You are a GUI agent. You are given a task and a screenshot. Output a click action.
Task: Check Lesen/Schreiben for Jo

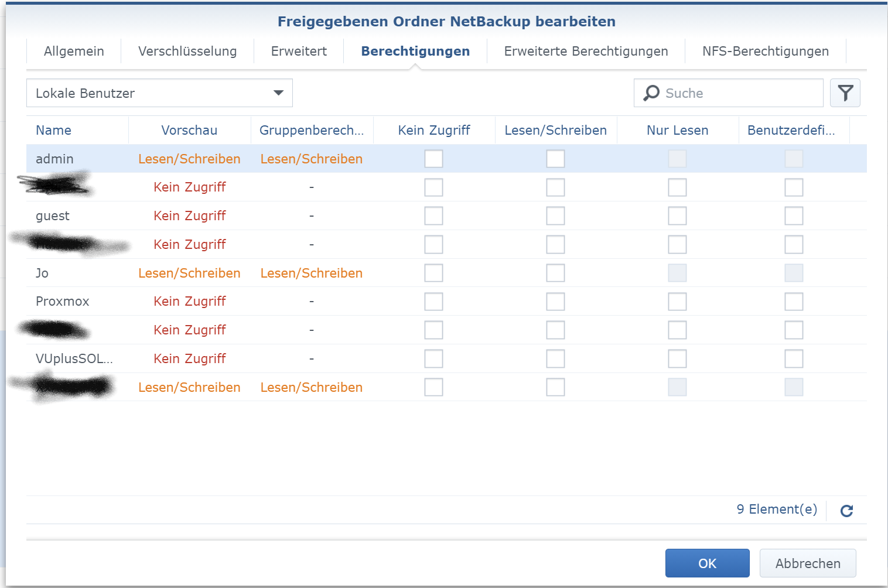pos(555,273)
